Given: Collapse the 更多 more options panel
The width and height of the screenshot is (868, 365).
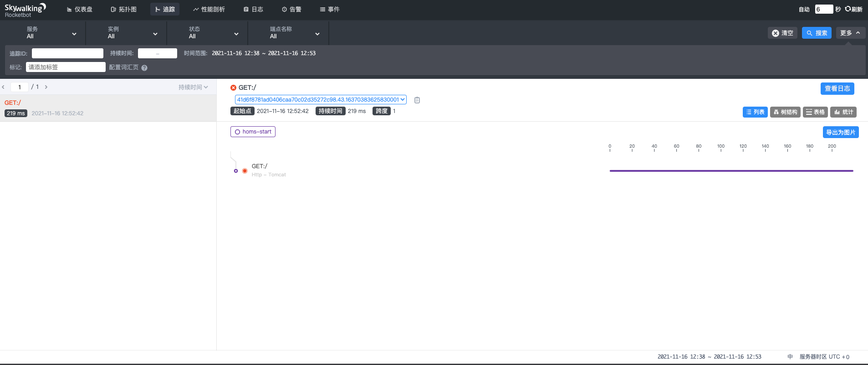Looking at the screenshot, I should coord(851,33).
